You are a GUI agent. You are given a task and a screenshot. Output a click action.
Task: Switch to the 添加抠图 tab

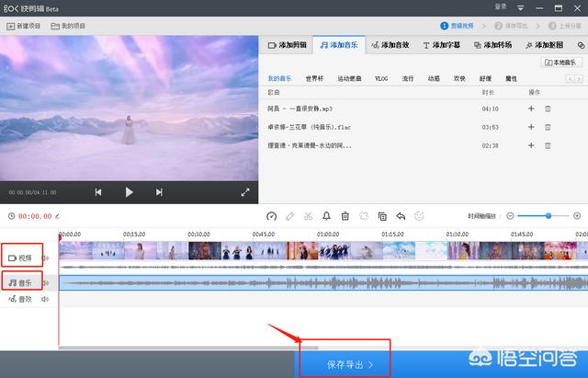[544, 45]
